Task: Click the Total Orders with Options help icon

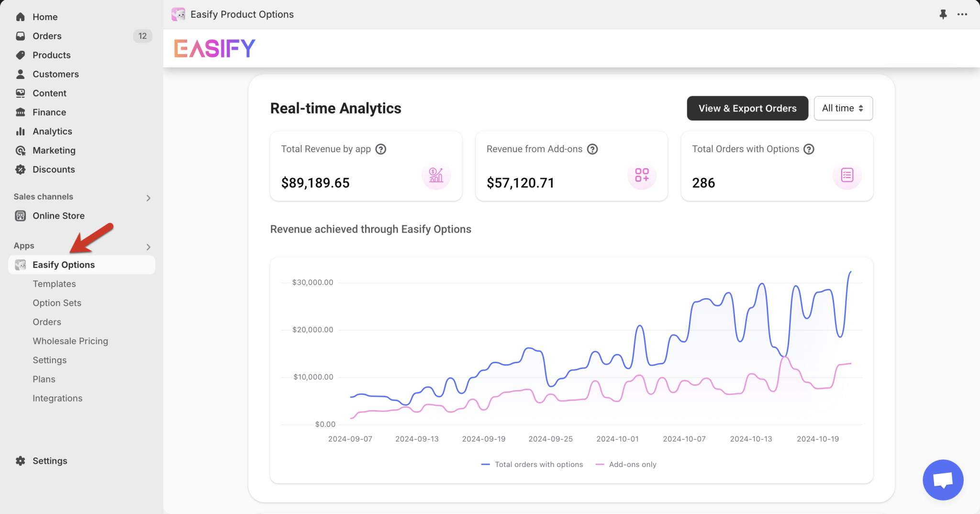Action: [809, 149]
